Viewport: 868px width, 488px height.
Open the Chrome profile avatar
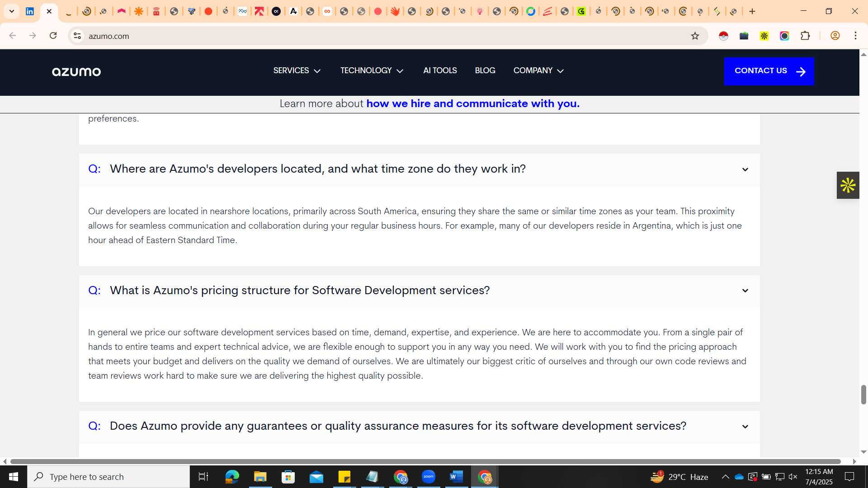835,36
